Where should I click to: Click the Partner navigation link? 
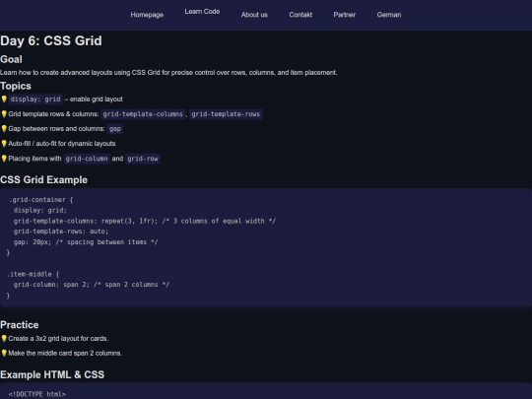345,15
